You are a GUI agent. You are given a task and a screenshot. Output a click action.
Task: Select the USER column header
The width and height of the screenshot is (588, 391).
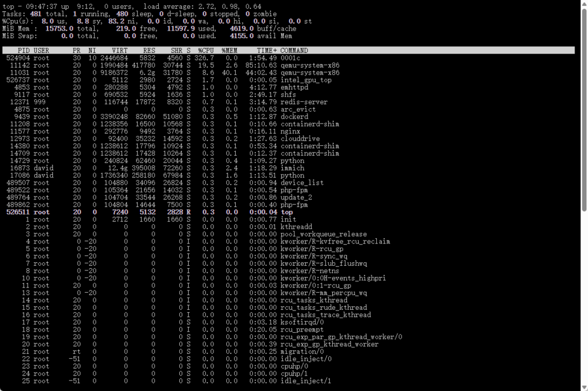pos(41,50)
